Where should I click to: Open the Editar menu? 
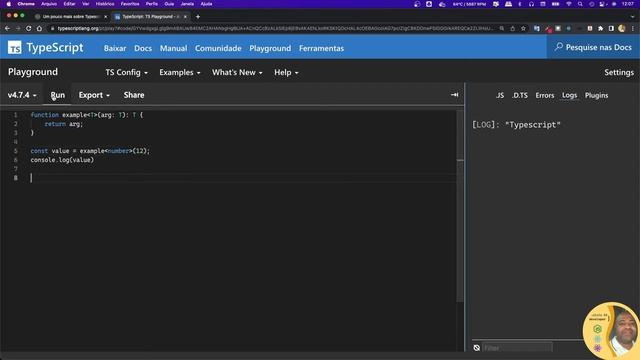[69, 4]
